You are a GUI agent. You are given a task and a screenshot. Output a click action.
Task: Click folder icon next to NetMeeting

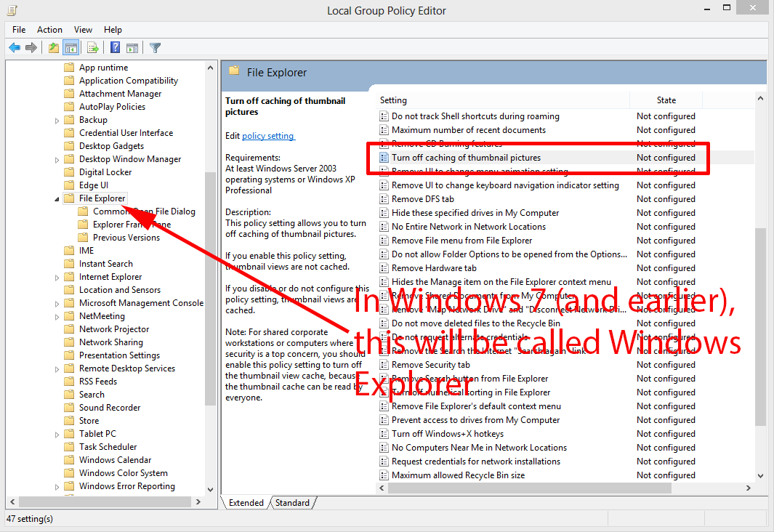(69, 316)
